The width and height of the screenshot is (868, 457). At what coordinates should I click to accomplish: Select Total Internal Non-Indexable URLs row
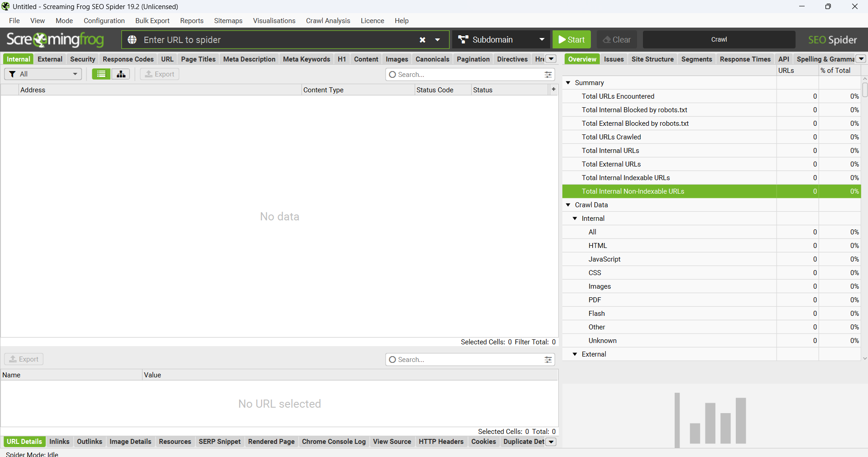[x=711, y=191]
